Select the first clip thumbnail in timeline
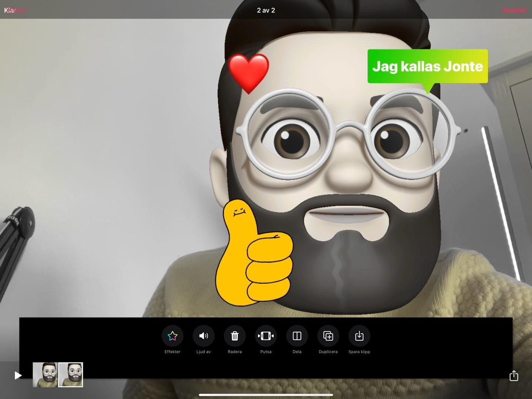The image size is (532, 399). [45, 375]
